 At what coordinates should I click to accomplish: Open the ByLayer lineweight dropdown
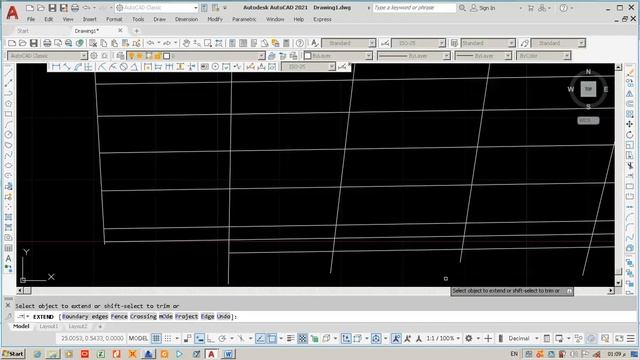point(508,56)
